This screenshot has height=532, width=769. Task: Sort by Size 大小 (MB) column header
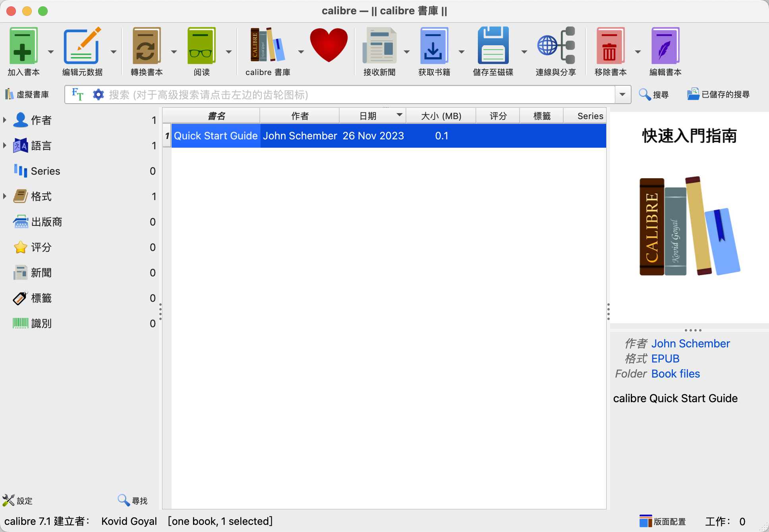pyautogui.click(x=441, y=116)
